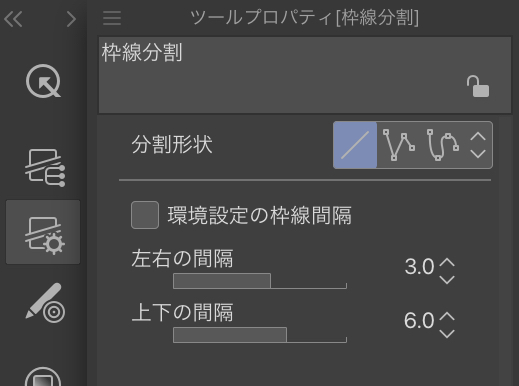
Task: Choose the straight line division shape
Action: coord(355,145)
